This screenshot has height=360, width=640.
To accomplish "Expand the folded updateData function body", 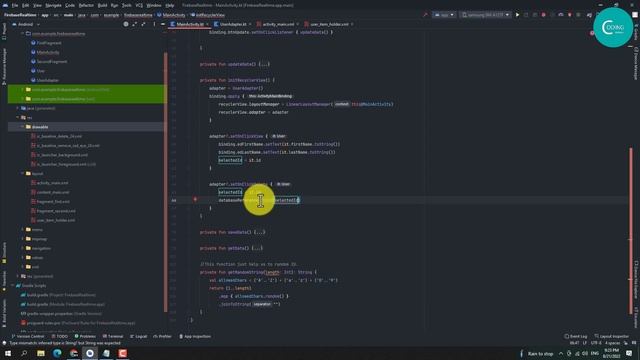I will 264,64.
